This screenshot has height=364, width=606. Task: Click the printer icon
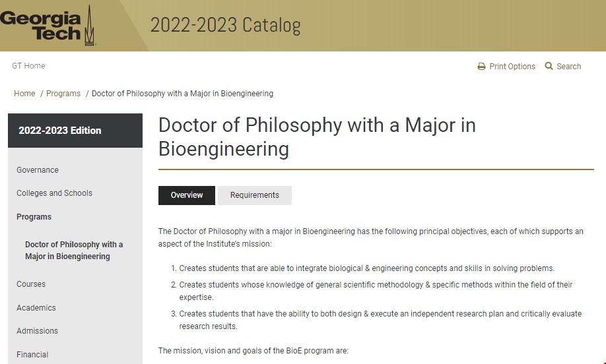[x=482, y=67]
